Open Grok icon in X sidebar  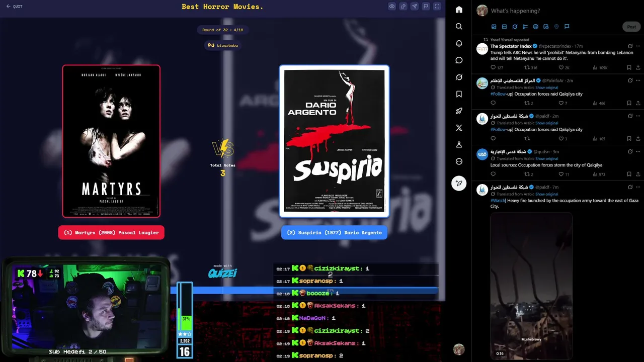459,77
